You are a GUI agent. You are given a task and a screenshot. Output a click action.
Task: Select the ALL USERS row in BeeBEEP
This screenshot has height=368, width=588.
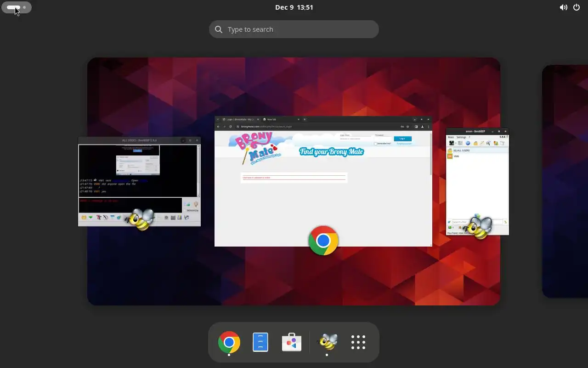[478, 150]
